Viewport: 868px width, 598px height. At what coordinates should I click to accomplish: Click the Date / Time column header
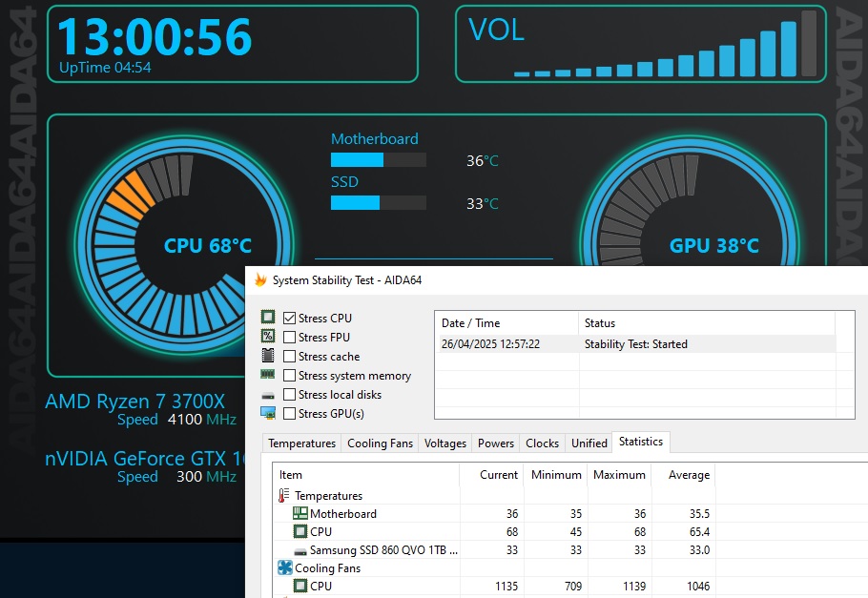[507, 323]
